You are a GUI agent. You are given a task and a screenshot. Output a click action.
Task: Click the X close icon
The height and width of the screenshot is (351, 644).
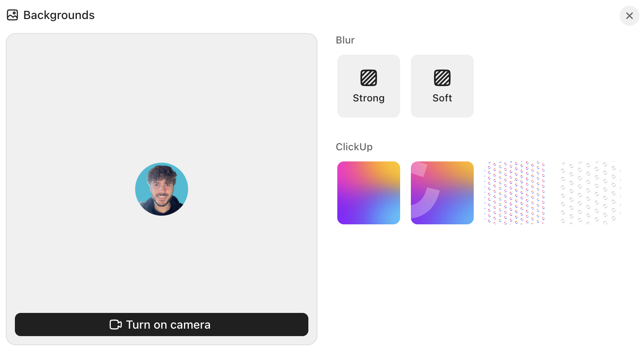[629, 16]
